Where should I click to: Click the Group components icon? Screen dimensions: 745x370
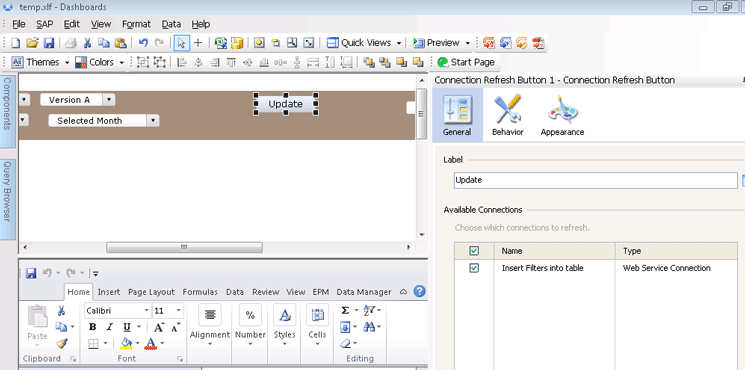coord(143,62)
